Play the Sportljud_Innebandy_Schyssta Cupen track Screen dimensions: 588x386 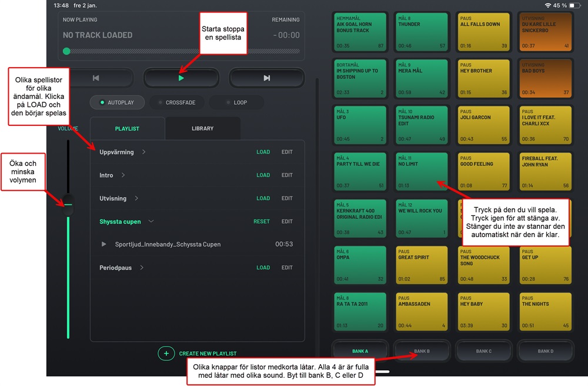[104, 244]
